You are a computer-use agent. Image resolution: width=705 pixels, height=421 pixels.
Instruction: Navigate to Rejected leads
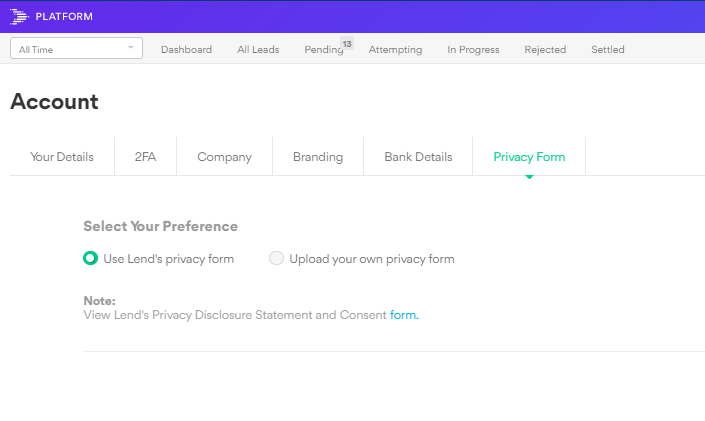[545, 50]
